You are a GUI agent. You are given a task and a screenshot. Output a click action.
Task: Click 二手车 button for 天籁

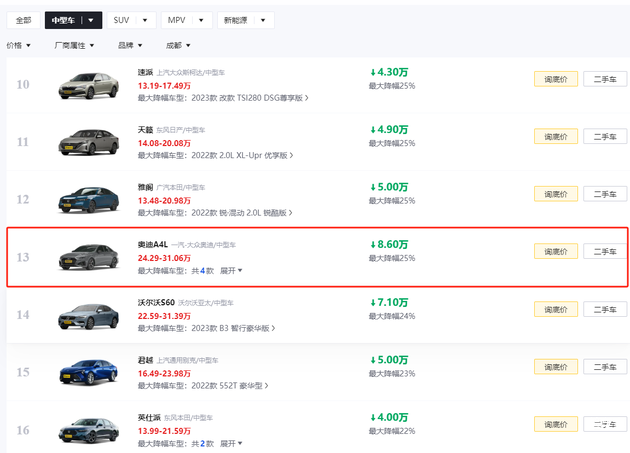tap(605, 136)
